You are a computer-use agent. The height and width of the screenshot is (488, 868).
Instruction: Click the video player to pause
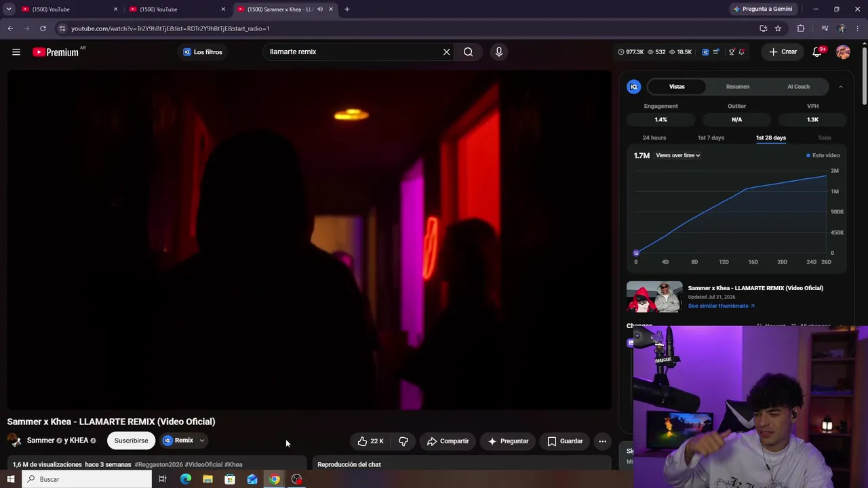309,240
